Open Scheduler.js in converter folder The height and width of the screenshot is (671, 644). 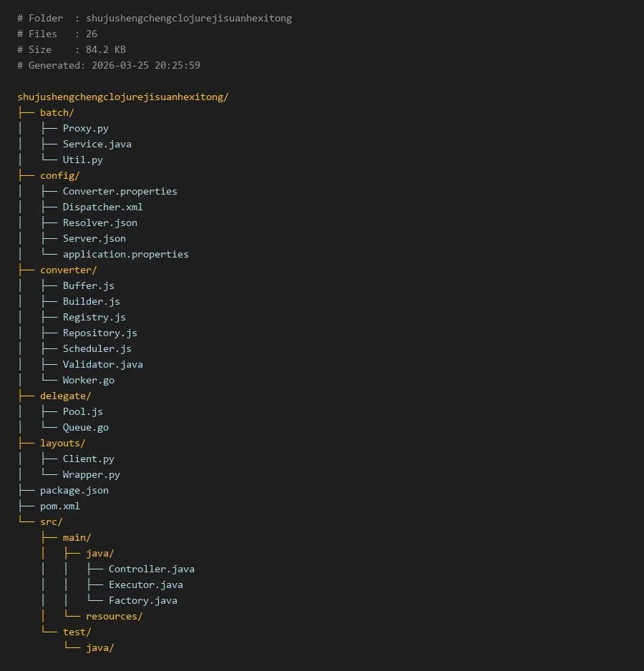97,348
